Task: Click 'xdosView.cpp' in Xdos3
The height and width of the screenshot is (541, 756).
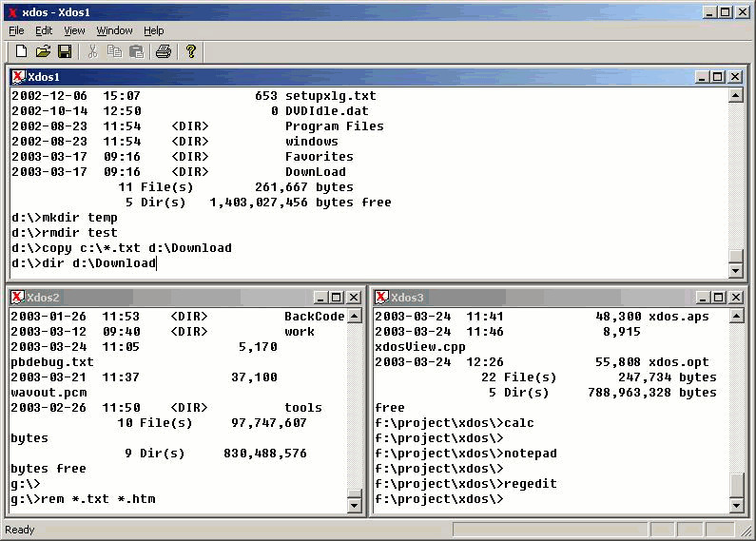Action: (x=420, y=347)
